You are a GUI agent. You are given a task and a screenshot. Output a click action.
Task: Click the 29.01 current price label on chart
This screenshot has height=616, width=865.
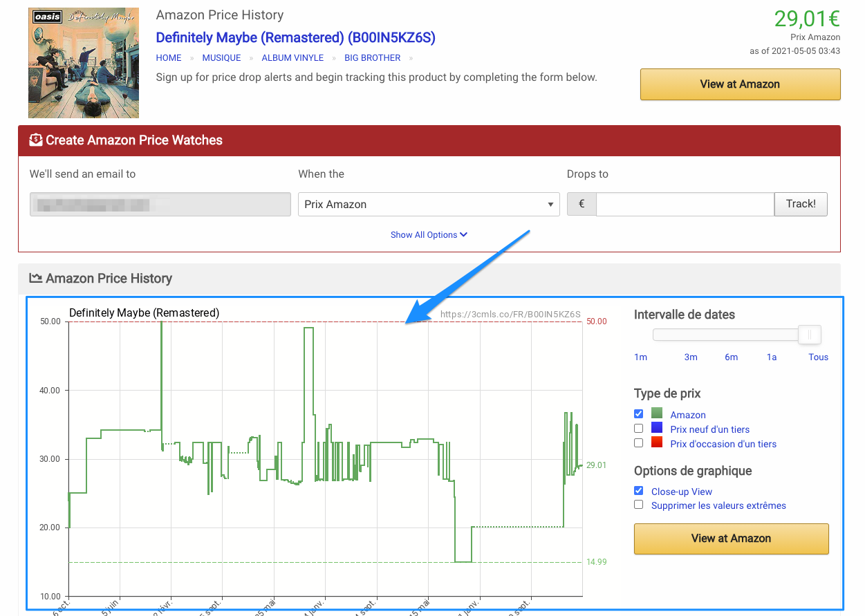point(597,465)
